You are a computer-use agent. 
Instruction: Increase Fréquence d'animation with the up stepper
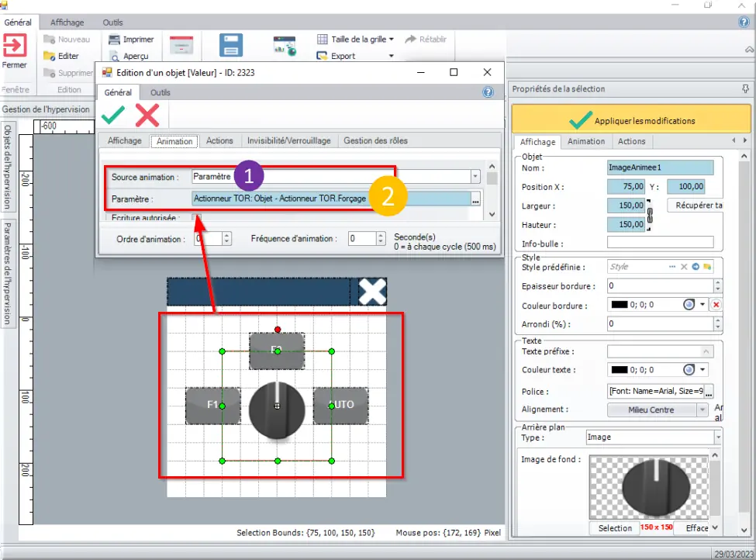tap(381, 235)
